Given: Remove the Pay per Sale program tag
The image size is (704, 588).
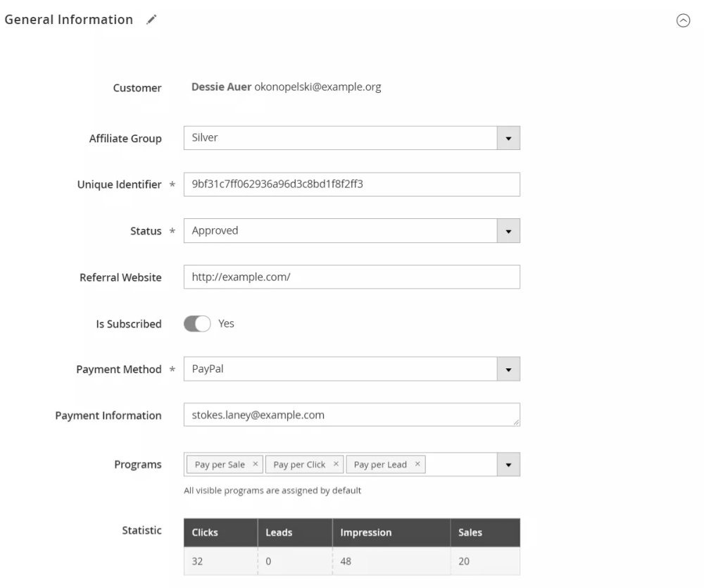Looking at the screenshot, I should pyautogui.click(x=256, y=465).
